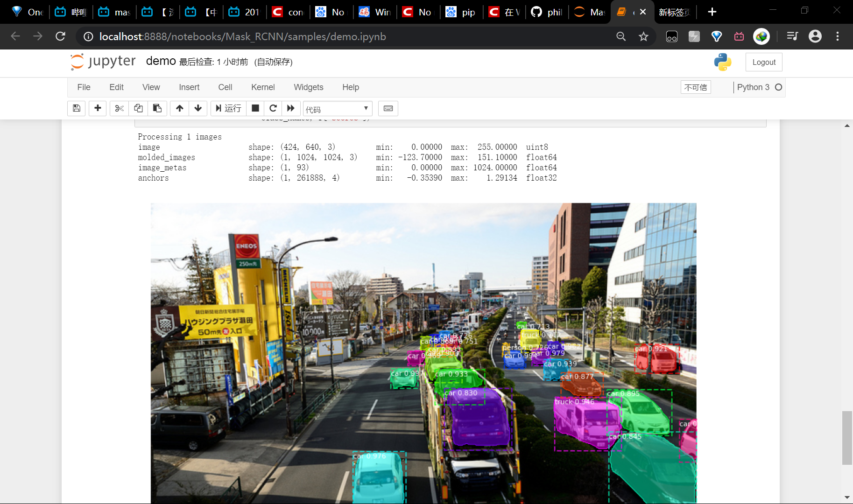Image resolution: width=853 pixels, height=504 pixels.
Task: Open the red bilibili extension icon
Action: click(x=739, y=36)
